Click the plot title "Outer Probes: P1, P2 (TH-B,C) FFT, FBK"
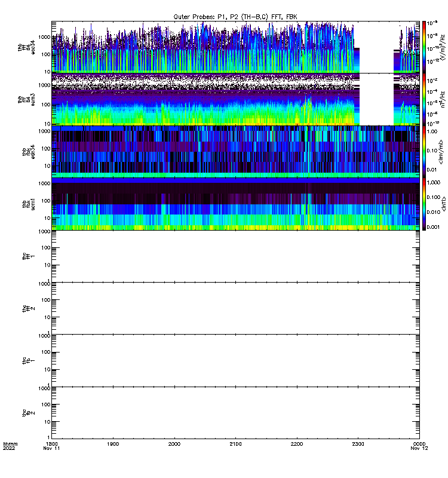This screenshot has height=478, width=448. (235, 17)
